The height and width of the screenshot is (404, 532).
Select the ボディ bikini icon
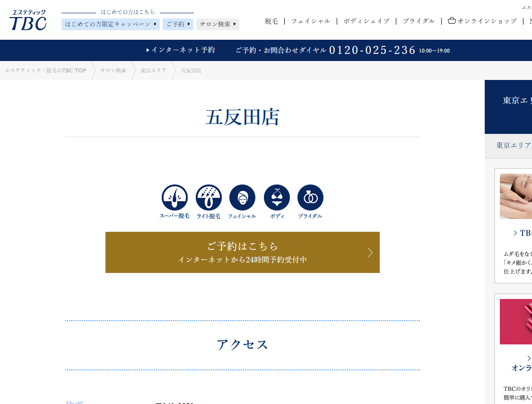tap(277, 202)
